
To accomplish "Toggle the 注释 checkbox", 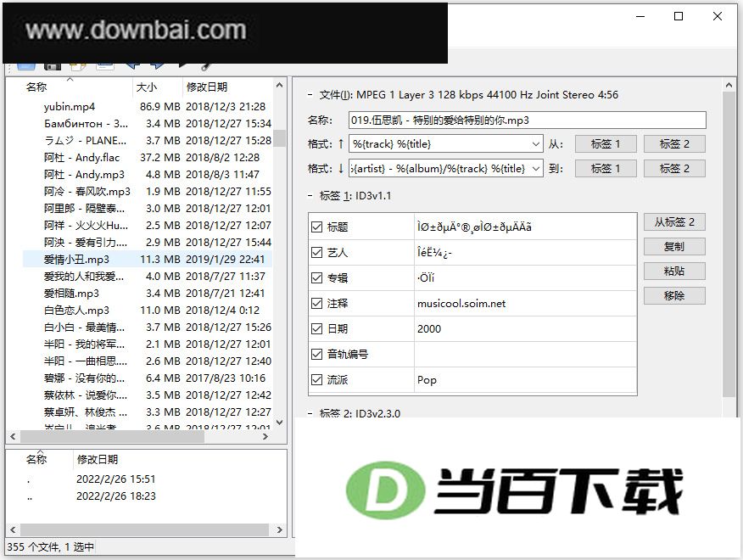I will point(316,304).
